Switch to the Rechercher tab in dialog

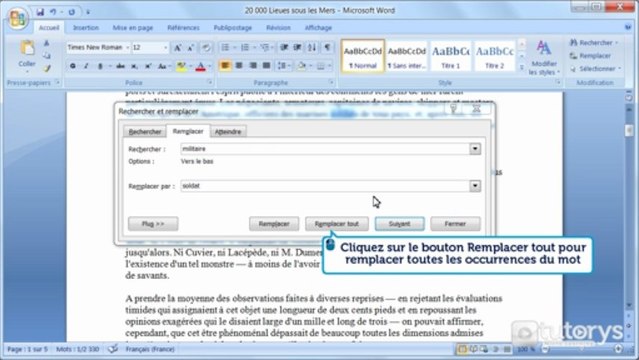tap(145, 132)
